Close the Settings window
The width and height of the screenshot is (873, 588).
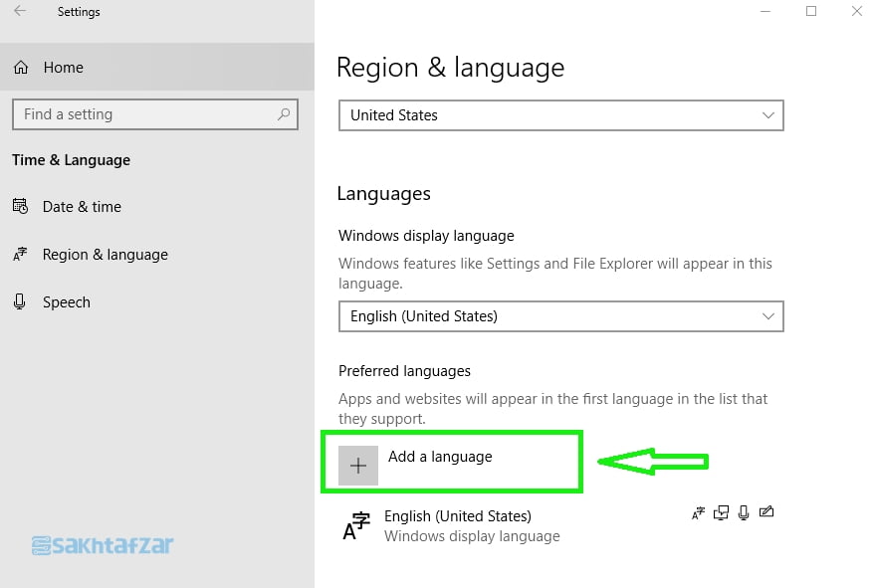pos(856,12)
